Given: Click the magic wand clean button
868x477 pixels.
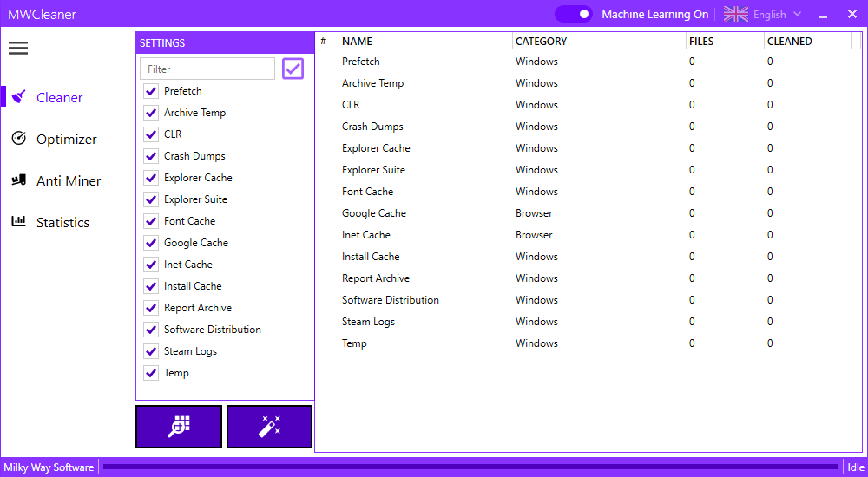Looking at the screenshot, I should point(270,427).
